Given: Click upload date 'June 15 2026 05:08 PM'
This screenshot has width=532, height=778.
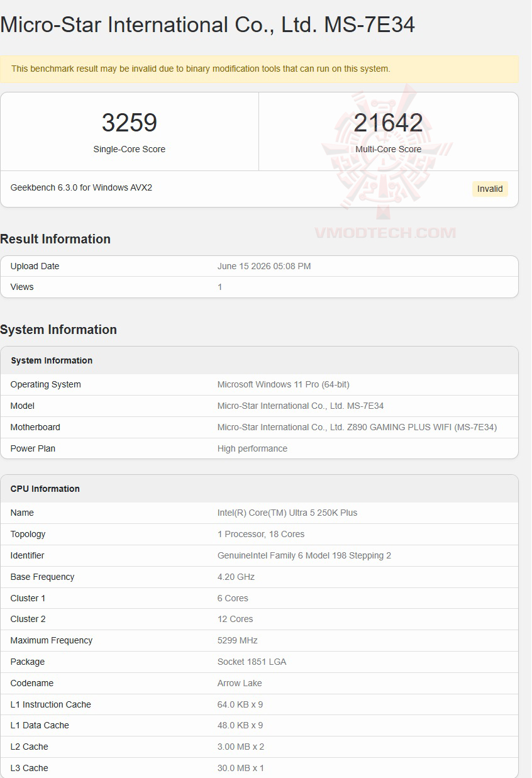Looking at the screenshot, I should pos(264,266).
